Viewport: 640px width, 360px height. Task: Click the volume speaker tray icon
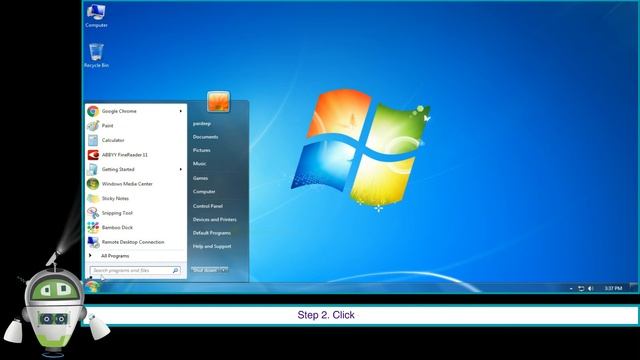click(x=591, y=288)
